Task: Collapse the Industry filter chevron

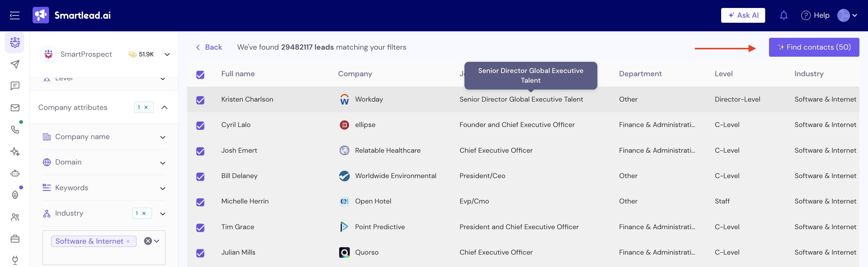Action: [163, 214]
